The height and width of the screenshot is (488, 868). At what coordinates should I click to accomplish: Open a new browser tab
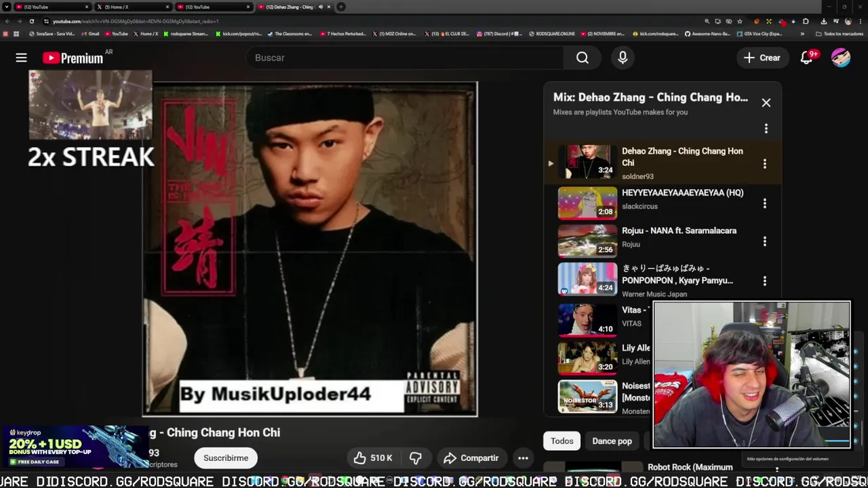(x=341, y=7)
